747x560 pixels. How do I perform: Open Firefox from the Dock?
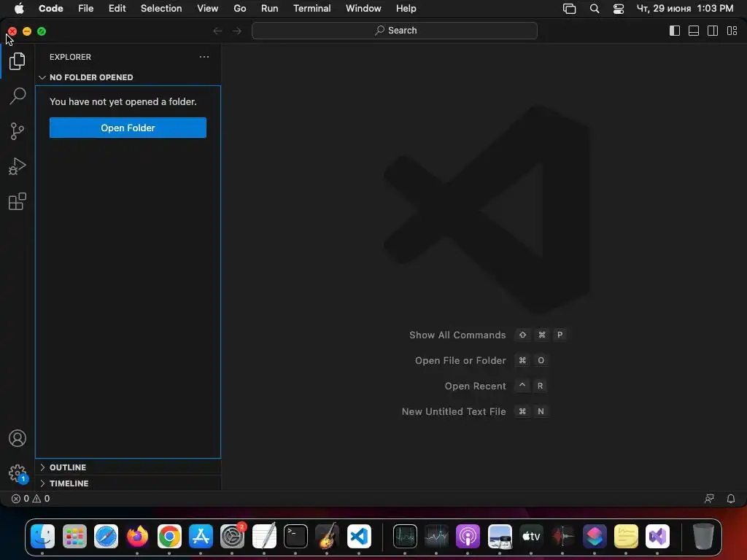(137, 536)
